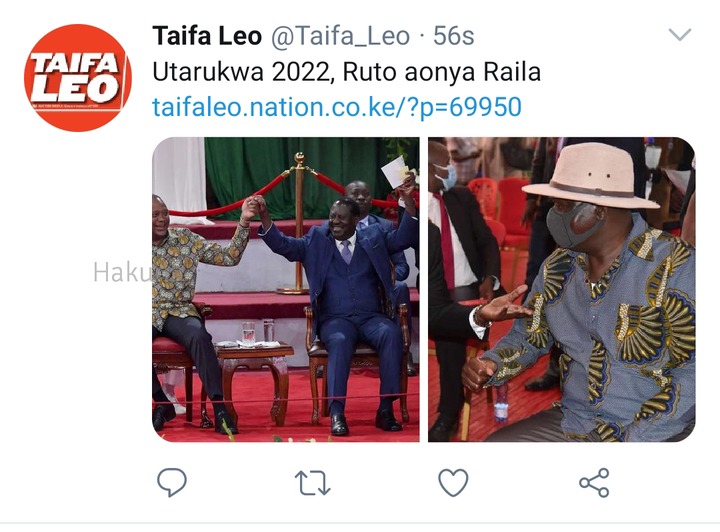720x532 pixels.
Task: Tap the two-arrow retweet symbol
Action: click(x=312, y=482)
